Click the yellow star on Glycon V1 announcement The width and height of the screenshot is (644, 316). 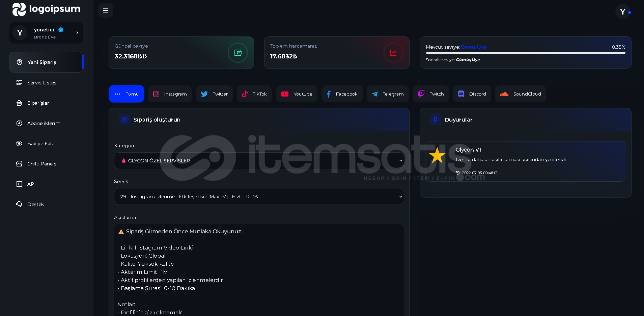coord(437,155)
